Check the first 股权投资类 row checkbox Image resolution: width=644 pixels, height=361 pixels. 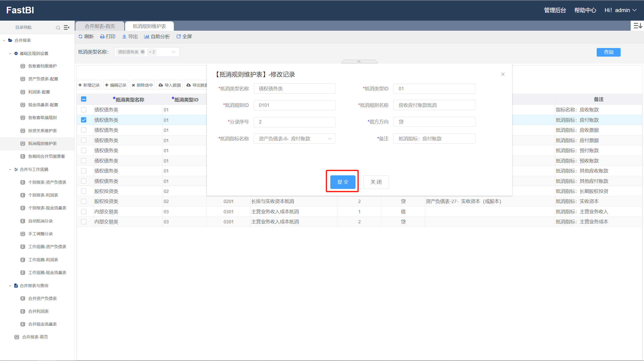click(x=84, y=191)
